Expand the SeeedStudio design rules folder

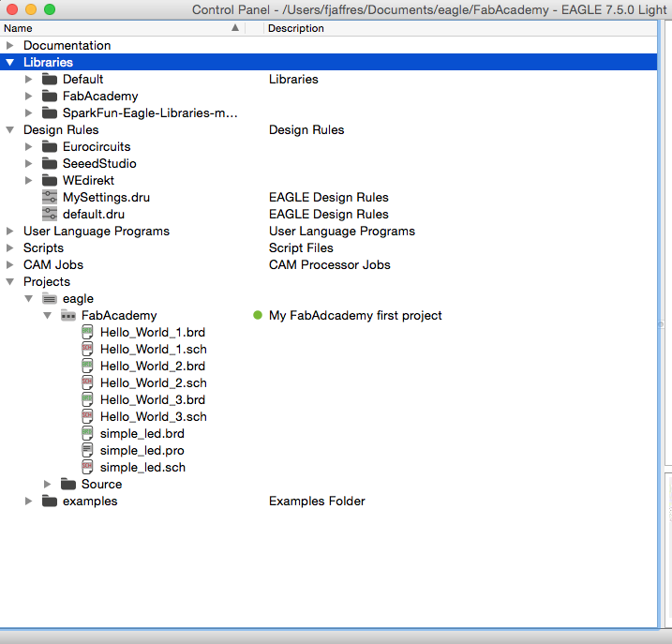[29, 164]
